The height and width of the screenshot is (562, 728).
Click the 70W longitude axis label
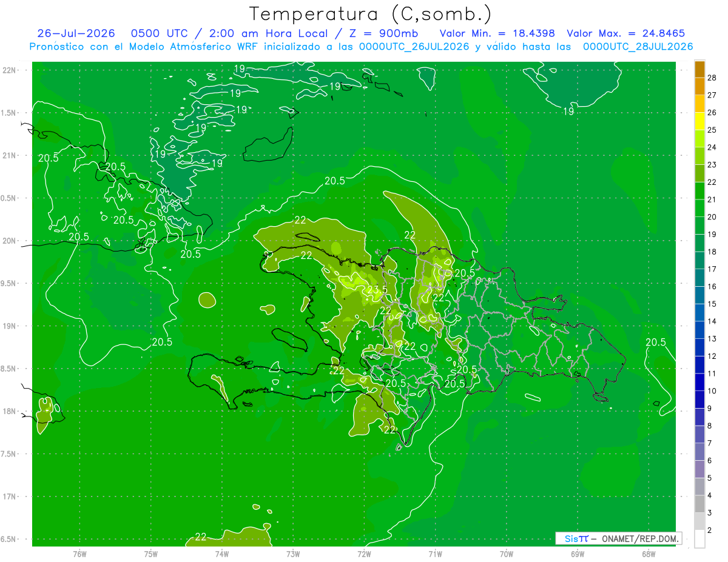[506, 554]
